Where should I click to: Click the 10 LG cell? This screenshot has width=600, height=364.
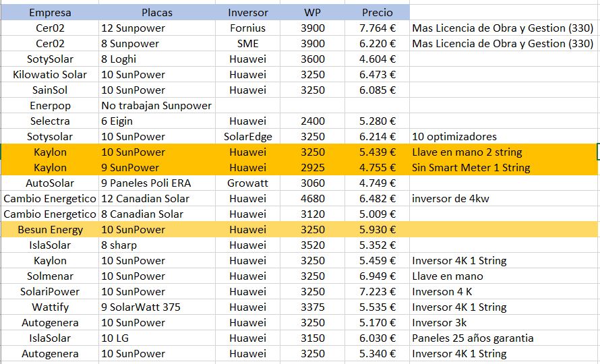(x=157, y=338)
